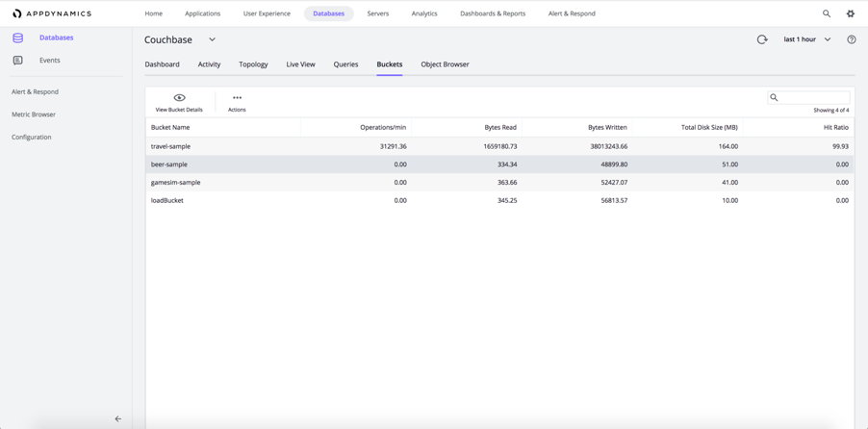Open Dashboards & Reports

[493, 13]
